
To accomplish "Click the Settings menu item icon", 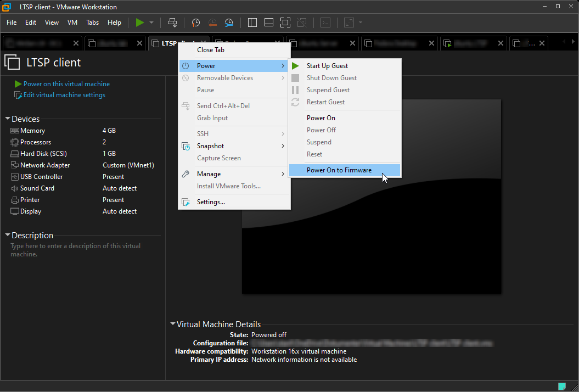I will coord(185,202).
